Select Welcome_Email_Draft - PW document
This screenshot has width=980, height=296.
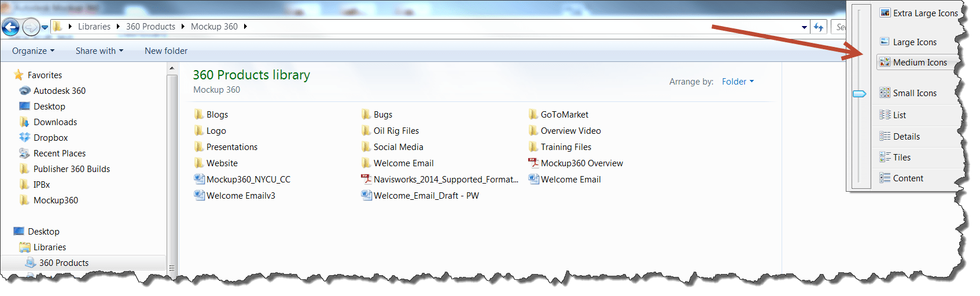[x=421, y=195]
